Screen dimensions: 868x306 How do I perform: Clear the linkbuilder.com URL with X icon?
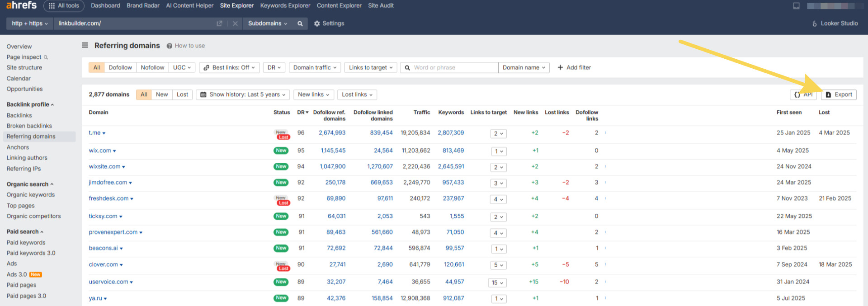(x=235, y=24)
